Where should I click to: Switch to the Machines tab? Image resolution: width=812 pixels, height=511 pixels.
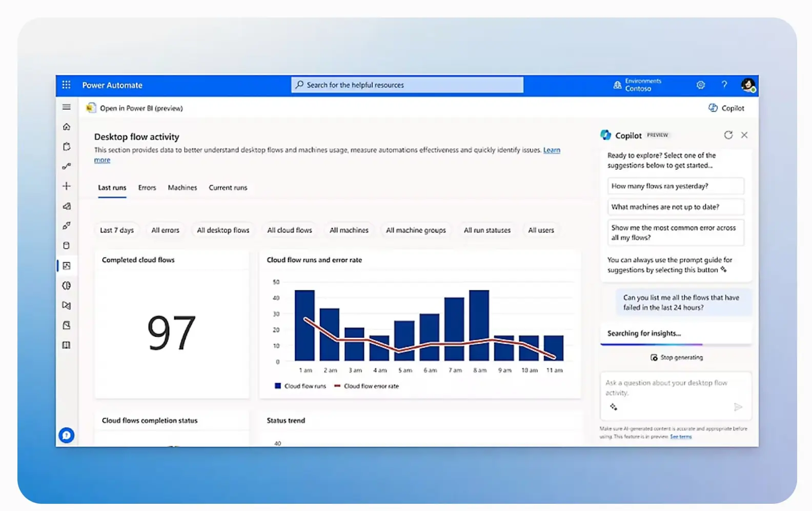tap(182, 188)
